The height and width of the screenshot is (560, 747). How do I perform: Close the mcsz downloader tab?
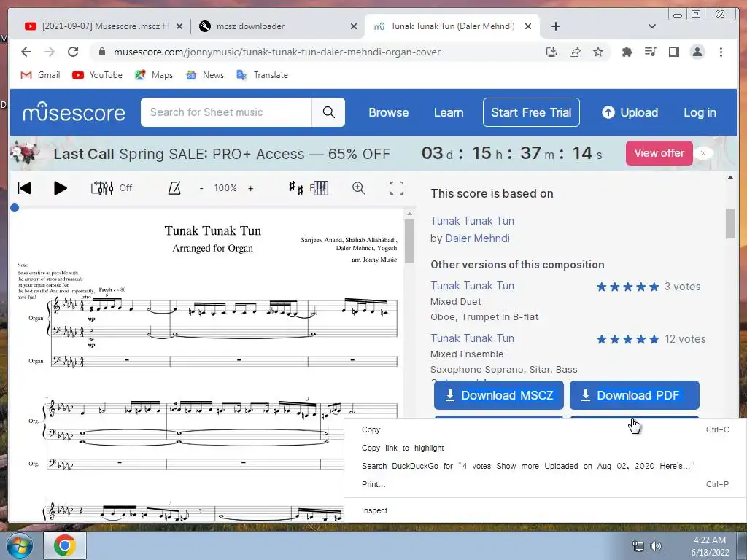pos(354,27)
